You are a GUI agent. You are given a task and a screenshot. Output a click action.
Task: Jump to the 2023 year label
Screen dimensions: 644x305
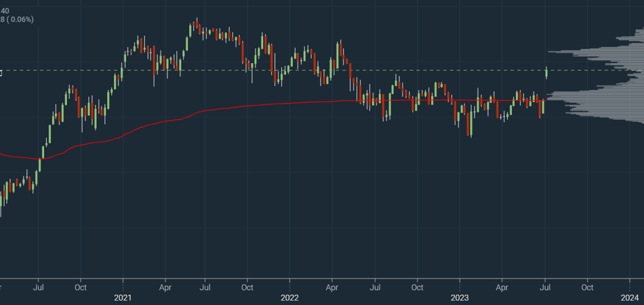[x=460, y=297]
